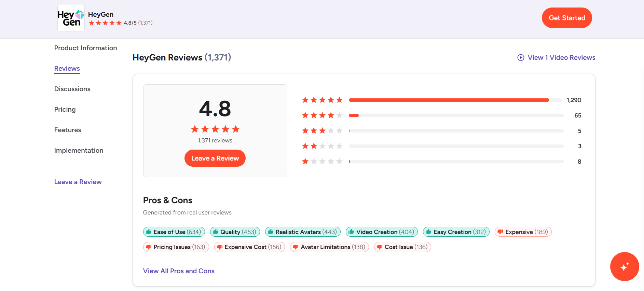Select the Realistic Avatars (443) tag
The image size is (644, 291).
pos(303,232)
